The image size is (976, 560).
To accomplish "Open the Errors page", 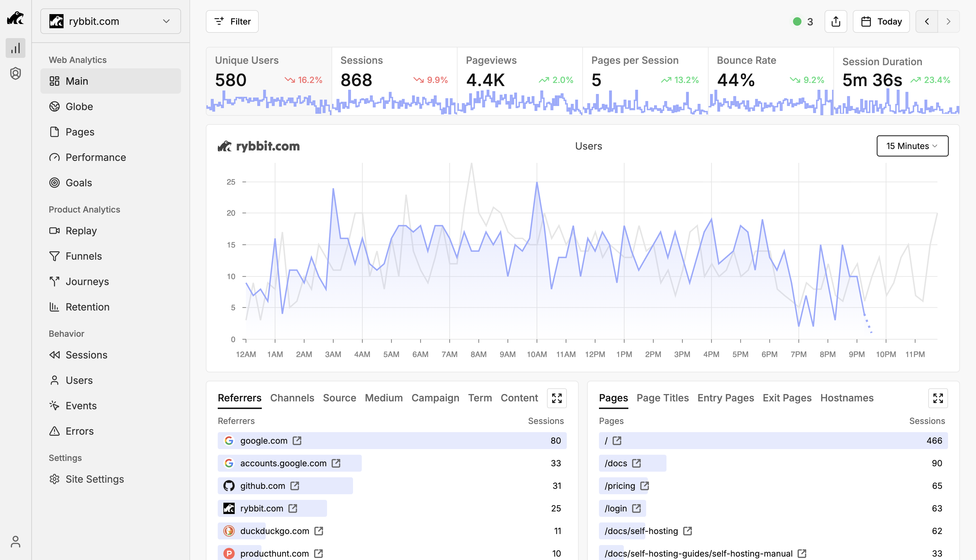I will click(x=79, y=431).
